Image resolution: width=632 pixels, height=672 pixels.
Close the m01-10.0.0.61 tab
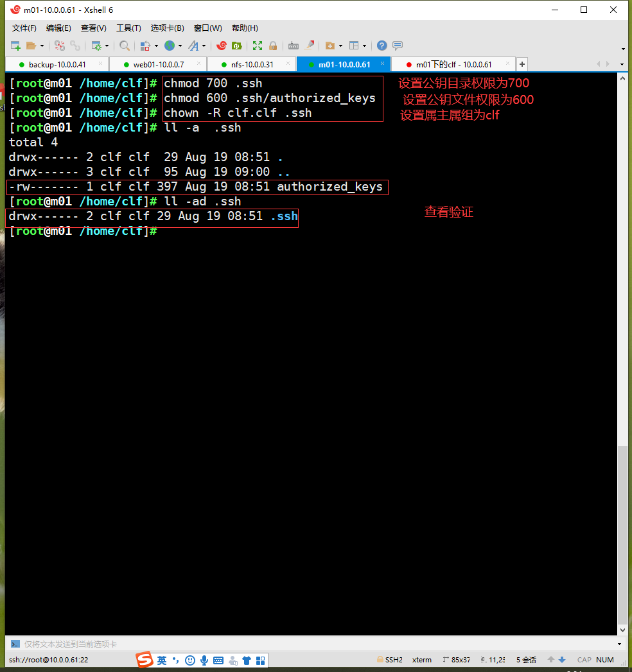[382, 64]
